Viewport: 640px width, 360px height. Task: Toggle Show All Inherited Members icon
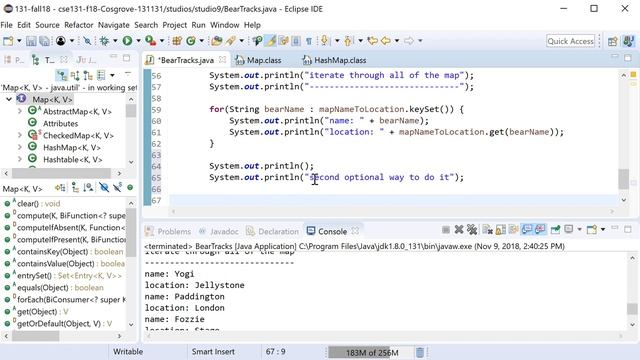tap(75, 187)
